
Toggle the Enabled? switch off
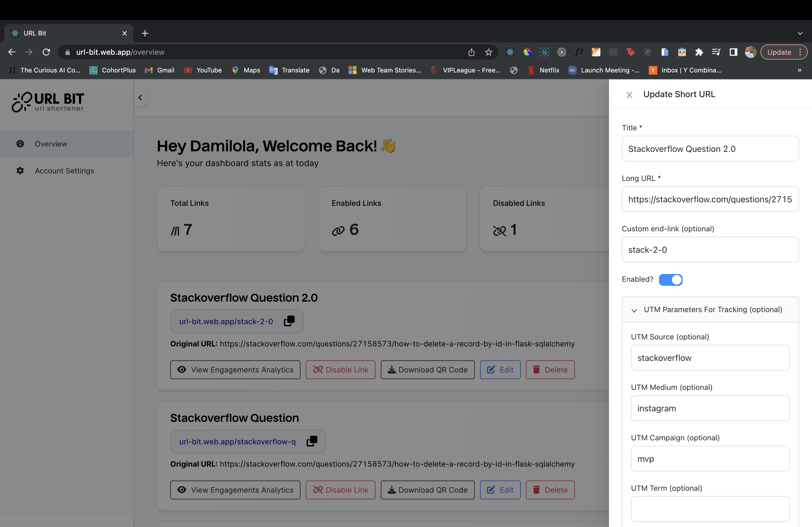671,280
